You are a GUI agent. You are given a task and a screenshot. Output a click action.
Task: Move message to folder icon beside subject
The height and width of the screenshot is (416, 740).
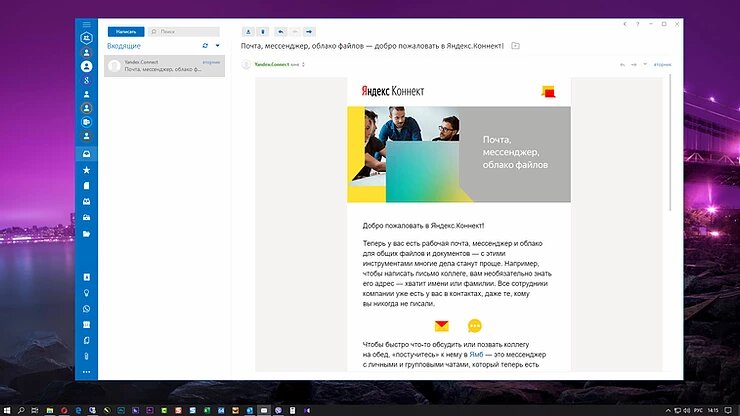click(515, 46)
